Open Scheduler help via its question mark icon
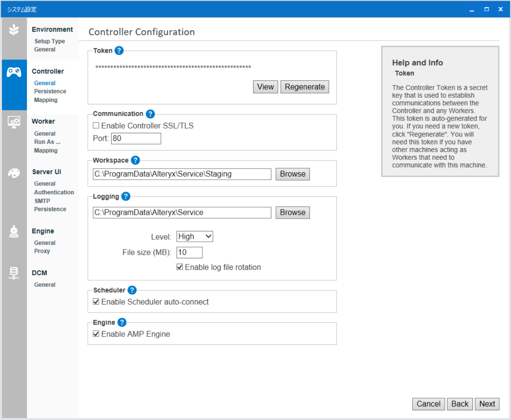Viewport: 511px width, 420px height. [x=132, y=290]
